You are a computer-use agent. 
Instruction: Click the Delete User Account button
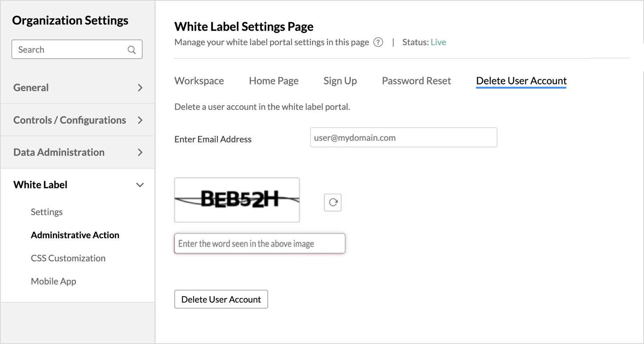pyautogui.click(x=221, y=299)
